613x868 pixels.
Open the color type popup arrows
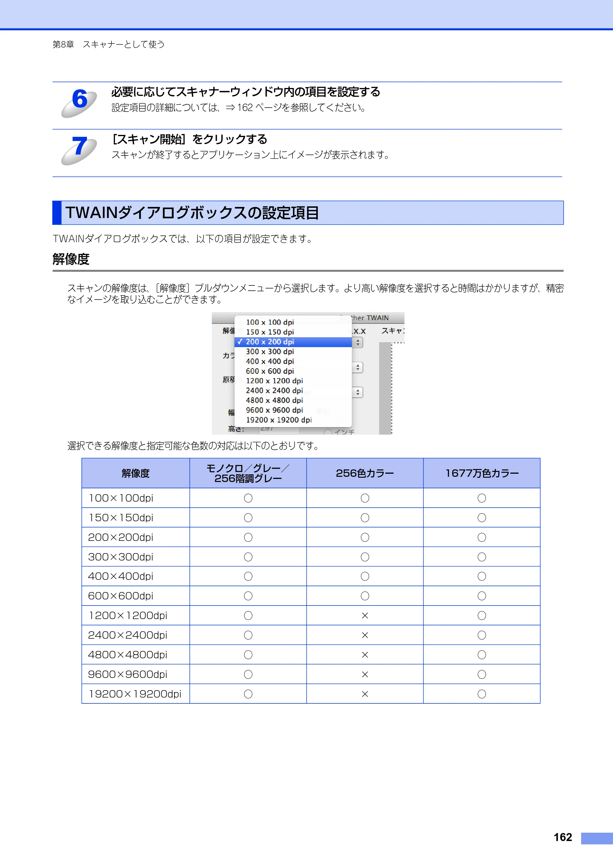(357, 367)
